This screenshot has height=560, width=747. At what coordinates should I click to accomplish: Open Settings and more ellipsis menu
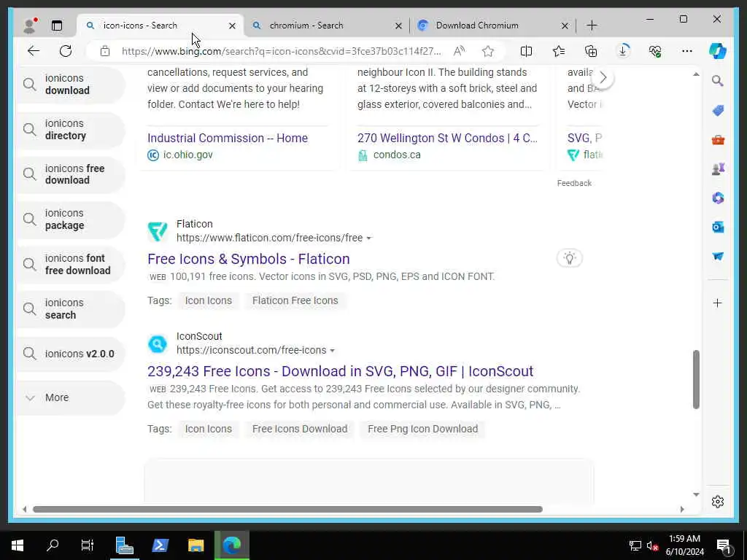pos(687,51)
